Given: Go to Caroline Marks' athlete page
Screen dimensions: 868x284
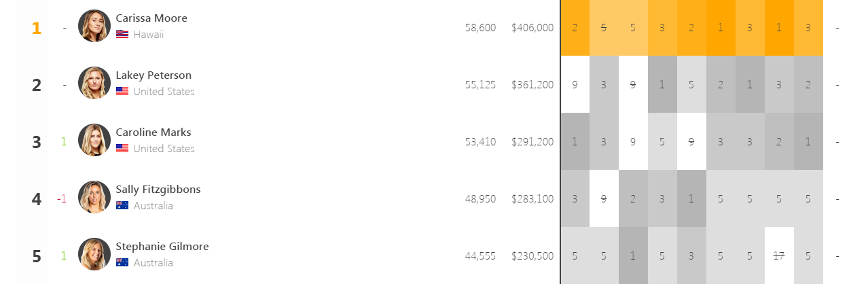Looking at the screenshot, I should pyautogui.click(x=153, y=132).
